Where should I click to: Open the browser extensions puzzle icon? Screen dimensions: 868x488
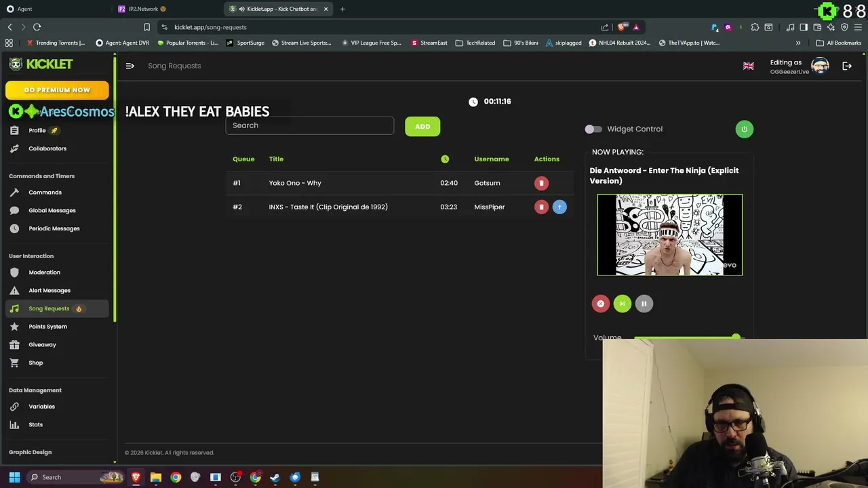(755, 27)
